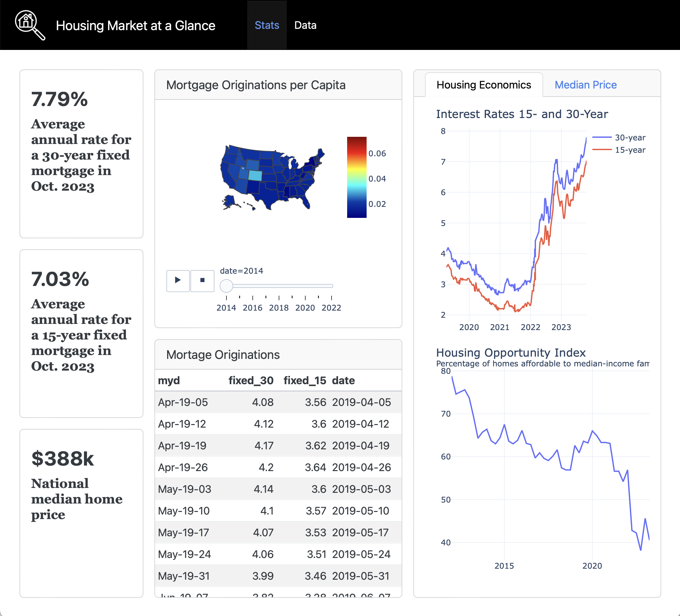Click the 7.79% rate stat card
The width and height of the screenshot is (680, 616).
[x=81, y=154]
